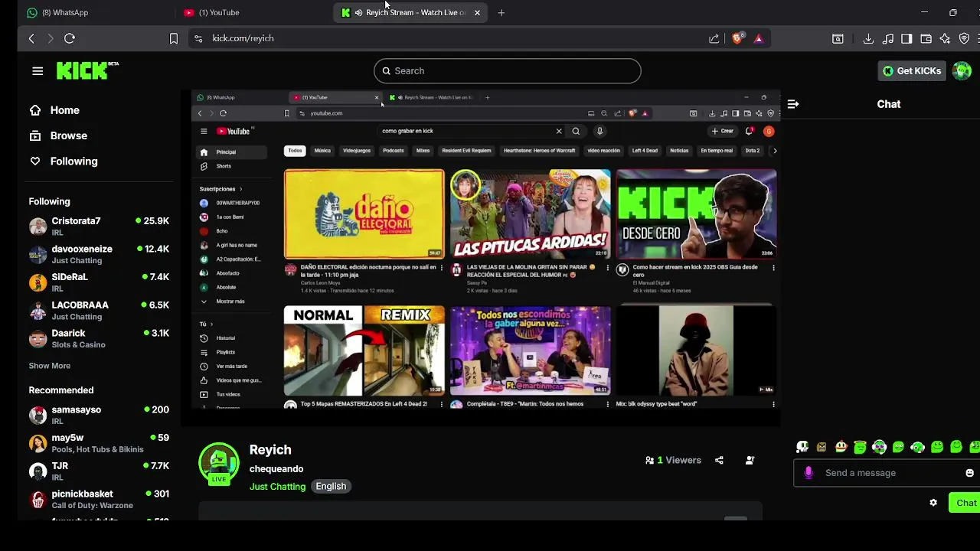The height and width of the screenshot is (551, 980).
Task: Open Brave Shields lion icon
Action: (737, 38)
